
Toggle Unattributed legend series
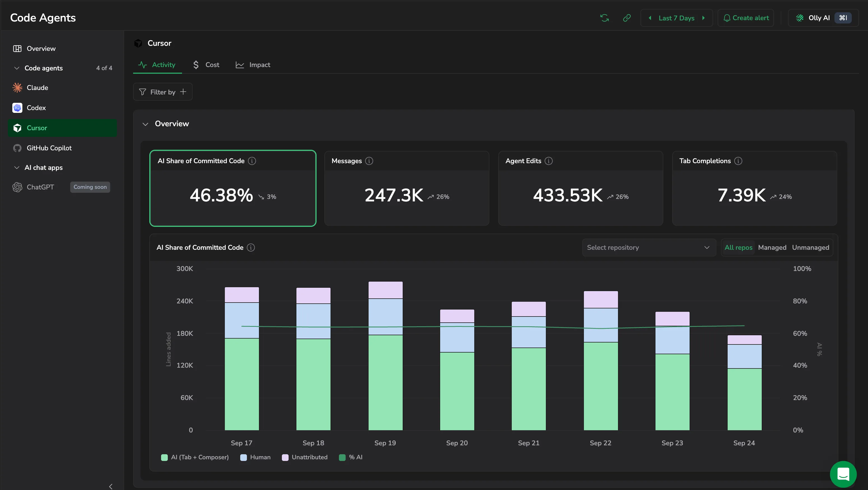tap(305, 457)
